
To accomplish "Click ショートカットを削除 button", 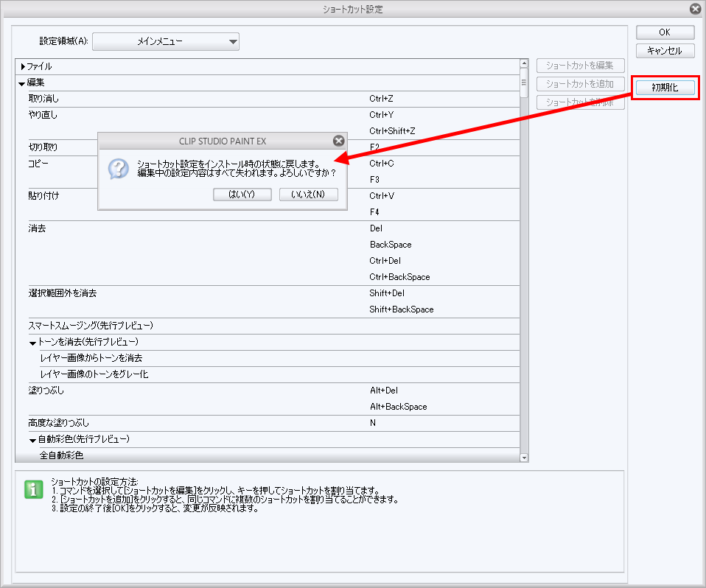I will (x=581, y=102).
